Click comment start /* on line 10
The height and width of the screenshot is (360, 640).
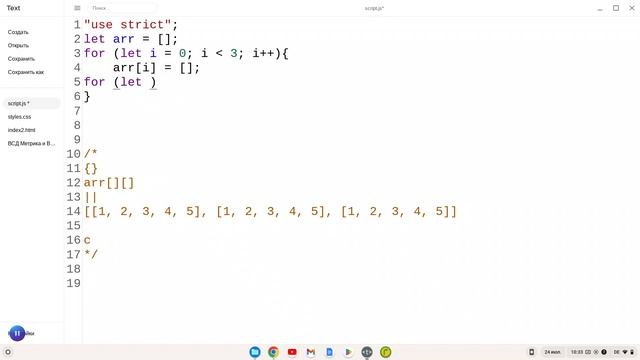click(x=91, y=154)
